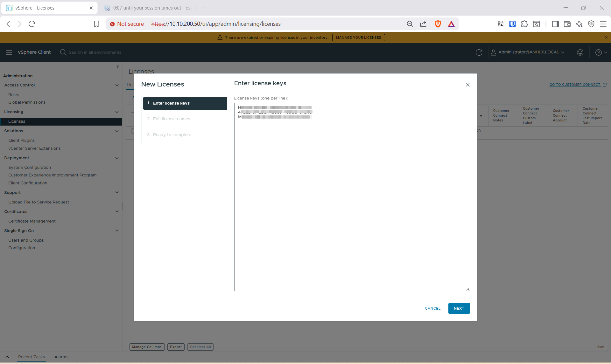Reload the current browser page
The height and width of the screenshot is (364, 611).
(x=32, y=24)
